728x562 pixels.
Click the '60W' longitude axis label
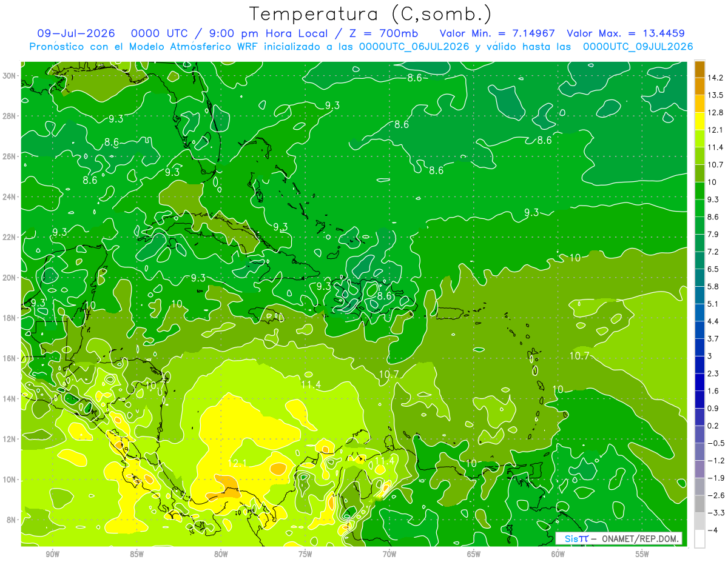pos(558,554)
